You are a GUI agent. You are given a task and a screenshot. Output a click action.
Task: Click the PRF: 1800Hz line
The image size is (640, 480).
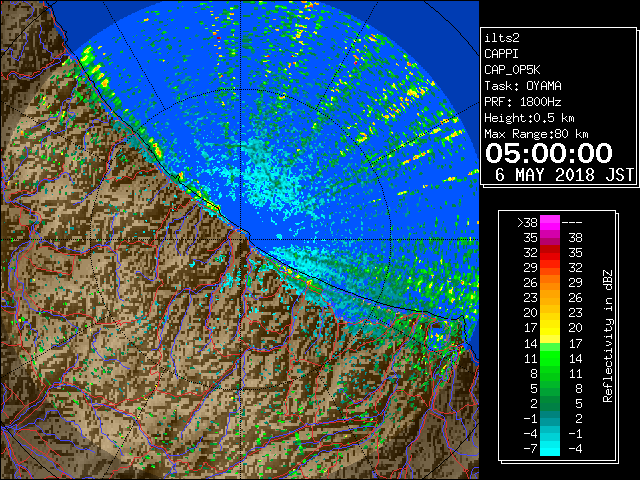(523, 102)
